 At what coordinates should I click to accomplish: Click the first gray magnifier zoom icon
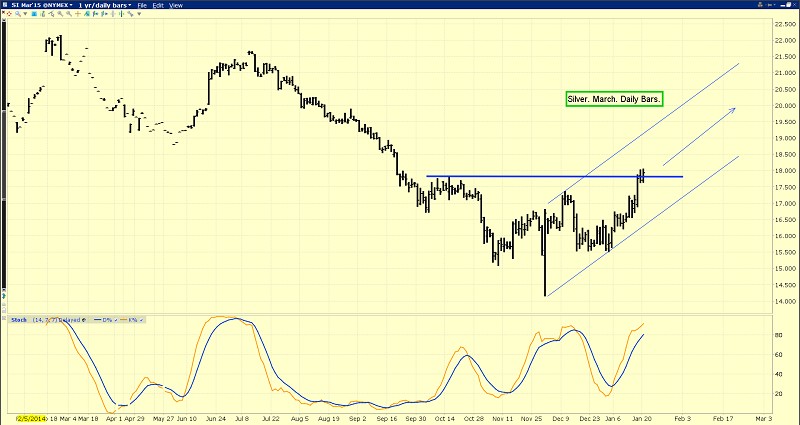(x=60, y=14)
